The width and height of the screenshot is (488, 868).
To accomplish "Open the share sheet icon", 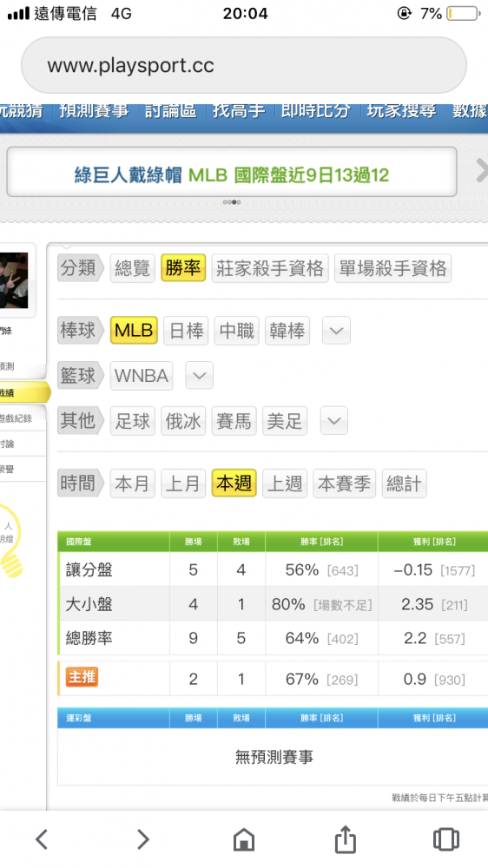I will pyautogui.click(x=345, y=838).
